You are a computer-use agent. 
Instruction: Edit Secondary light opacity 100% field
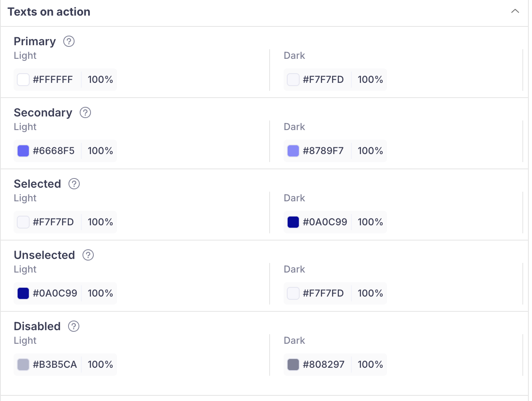click(100, 151)
